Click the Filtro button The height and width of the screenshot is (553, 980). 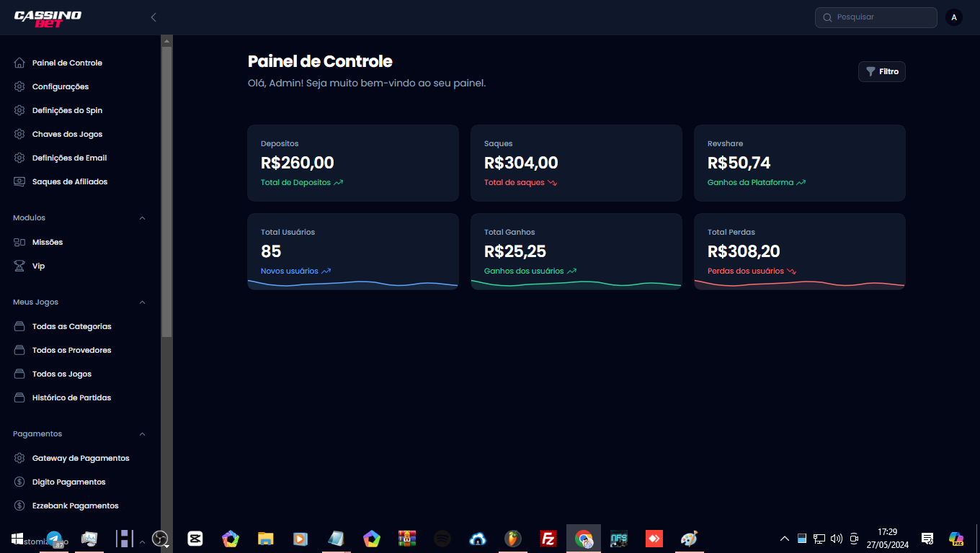pos(882,71)
